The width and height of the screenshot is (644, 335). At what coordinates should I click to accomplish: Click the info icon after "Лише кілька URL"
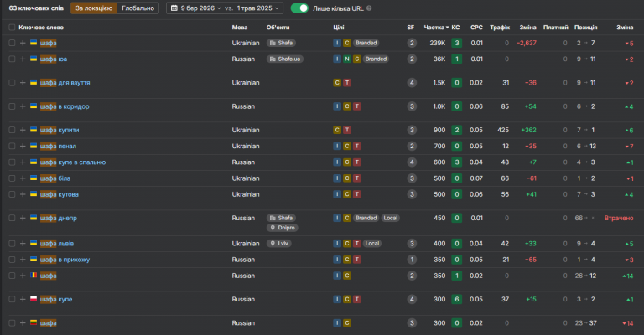[x=371, y=8]
